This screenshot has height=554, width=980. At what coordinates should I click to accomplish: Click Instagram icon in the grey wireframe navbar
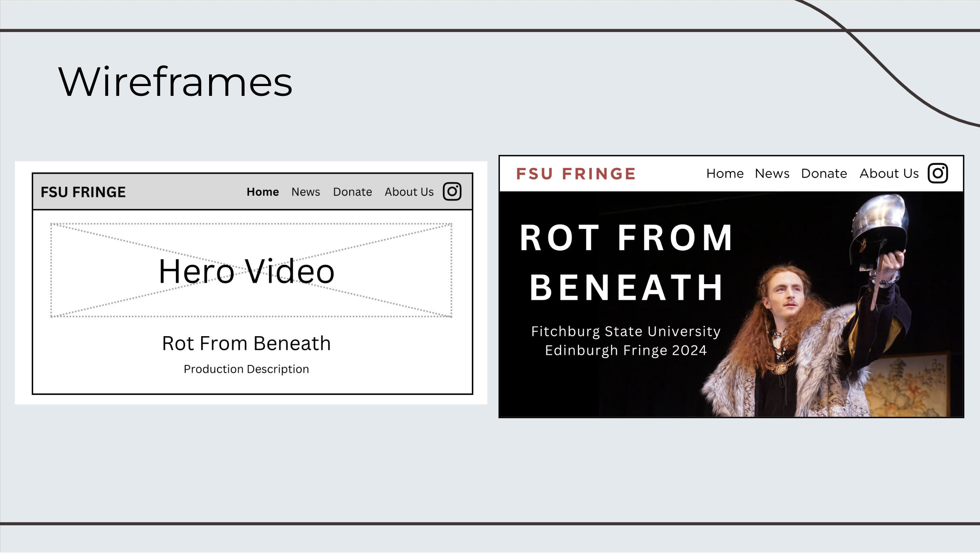[452, 192]
